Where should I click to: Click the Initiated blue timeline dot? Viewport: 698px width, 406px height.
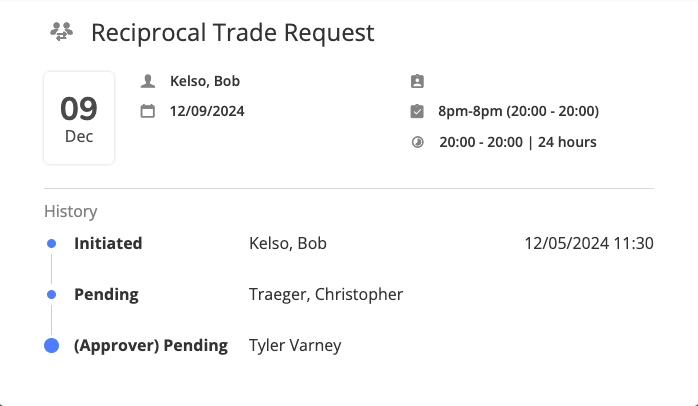pyautogui.click(x=52, y=244)
